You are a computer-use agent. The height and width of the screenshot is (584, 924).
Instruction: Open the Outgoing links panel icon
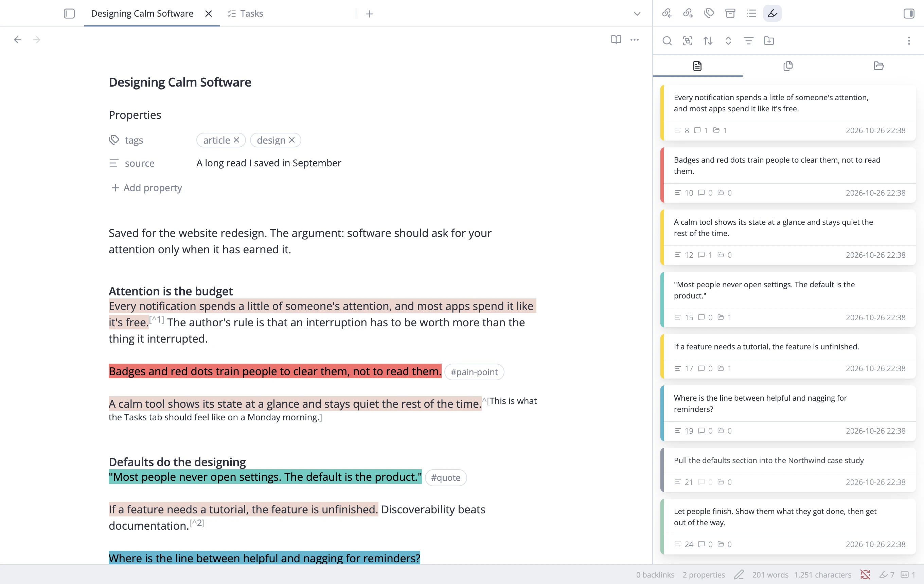pyautogui.click(x=688, y=14)
